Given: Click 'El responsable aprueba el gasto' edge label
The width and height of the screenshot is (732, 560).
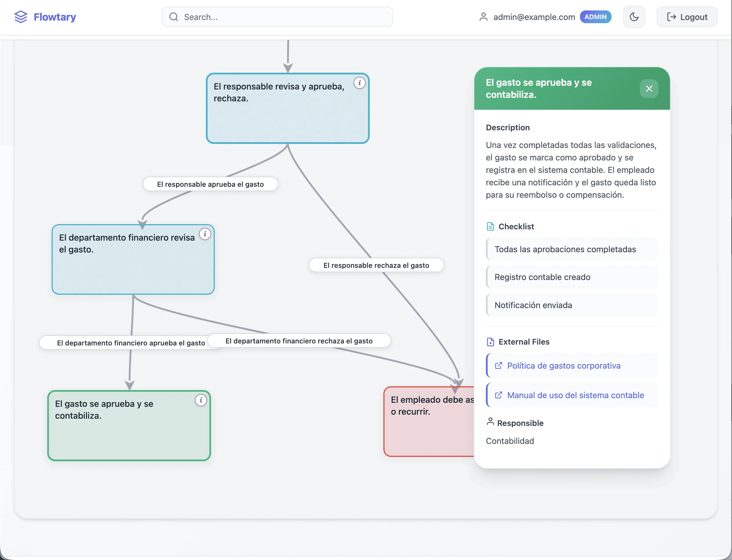Looking at the screenshot, I should 210,184.
